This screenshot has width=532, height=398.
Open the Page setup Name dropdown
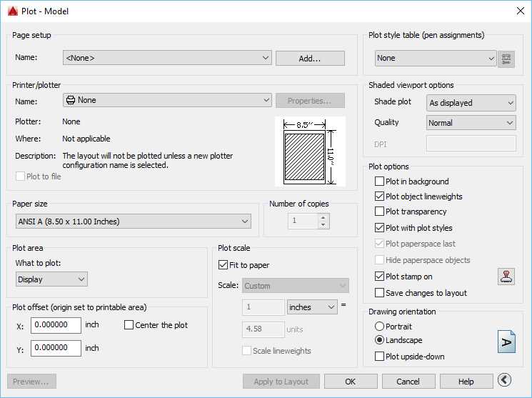click(167, 58)
